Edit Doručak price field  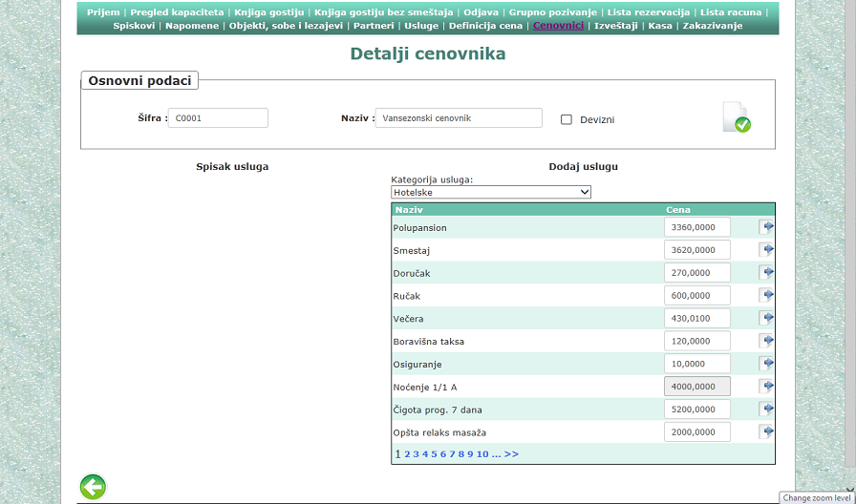(x=697, y=272)
